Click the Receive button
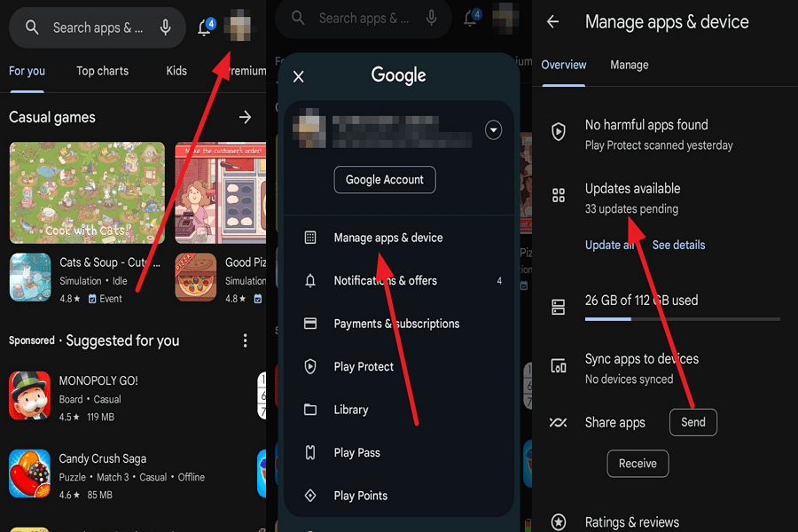The width and height of the screenshot is (798, 532). tap(638, 463)
